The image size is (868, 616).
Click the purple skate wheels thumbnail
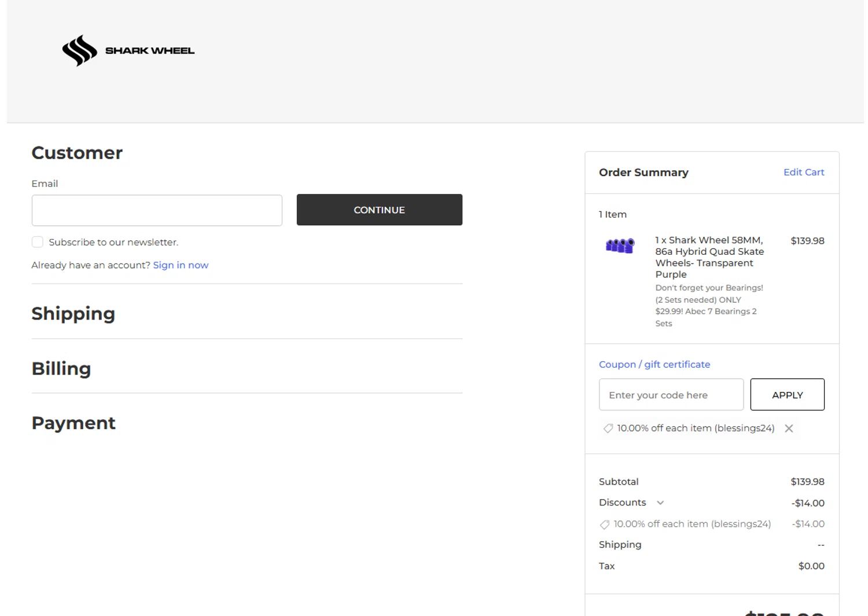coord(620,245)
